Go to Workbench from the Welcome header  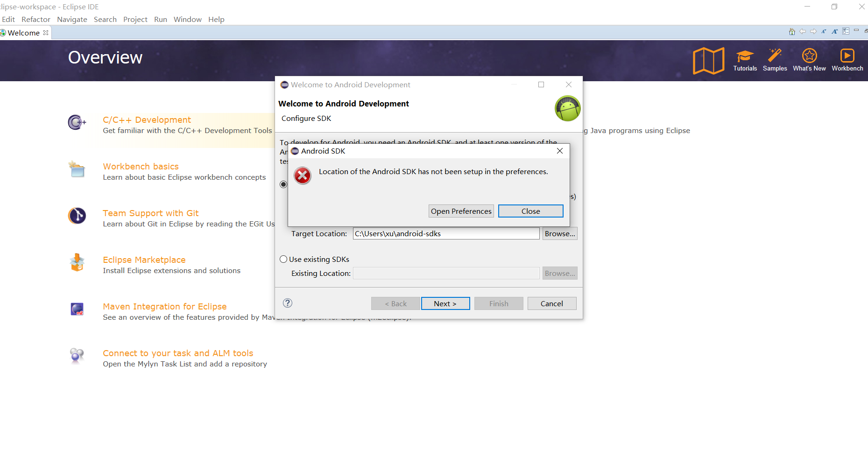tap(847, 61)
